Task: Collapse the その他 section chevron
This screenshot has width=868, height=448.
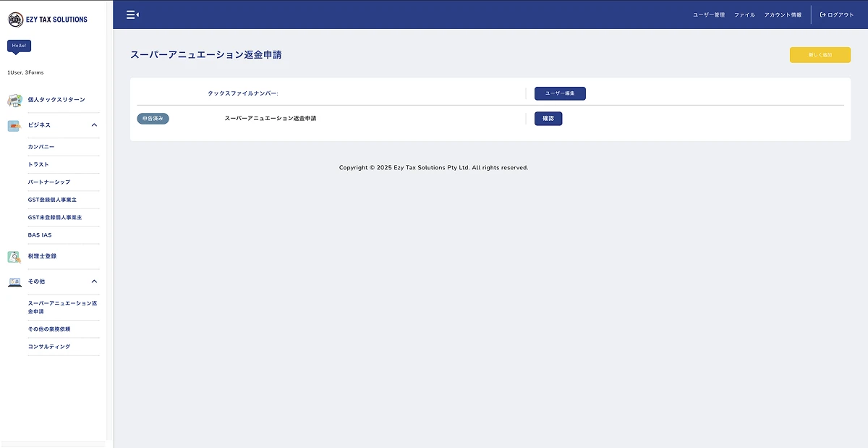Action: pos(94,282)
